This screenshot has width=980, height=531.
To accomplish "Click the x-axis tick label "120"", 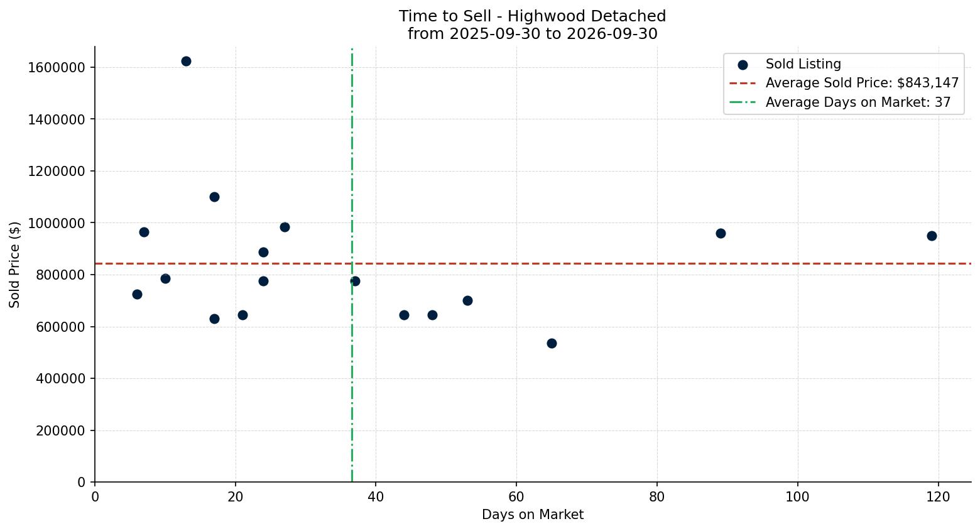I will coord(938,496).
